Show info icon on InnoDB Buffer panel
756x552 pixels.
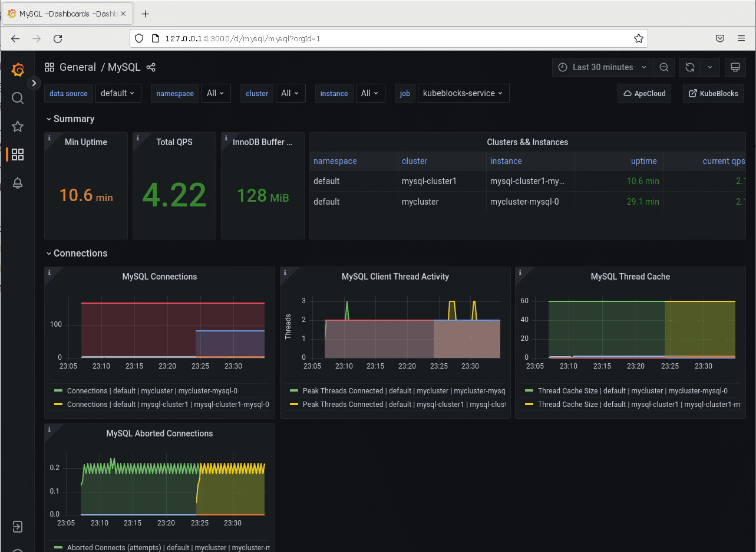coord(226,138)
